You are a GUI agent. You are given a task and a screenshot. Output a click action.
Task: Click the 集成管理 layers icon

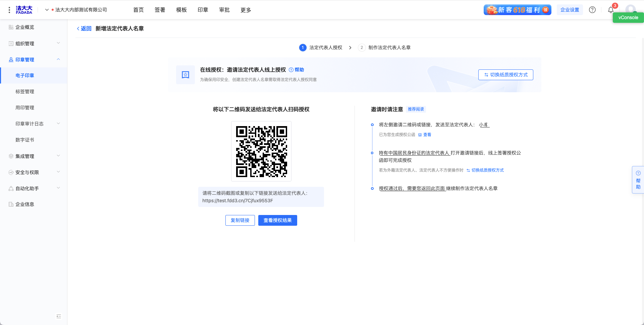[x=11, y=156]
